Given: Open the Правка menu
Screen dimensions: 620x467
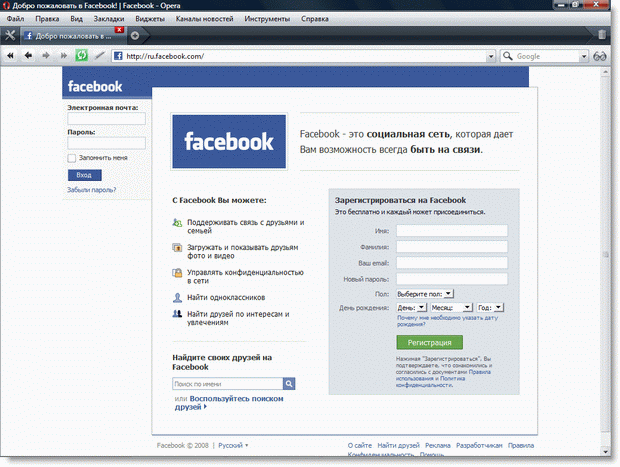Looking at the screenshot, I should 47,19.
